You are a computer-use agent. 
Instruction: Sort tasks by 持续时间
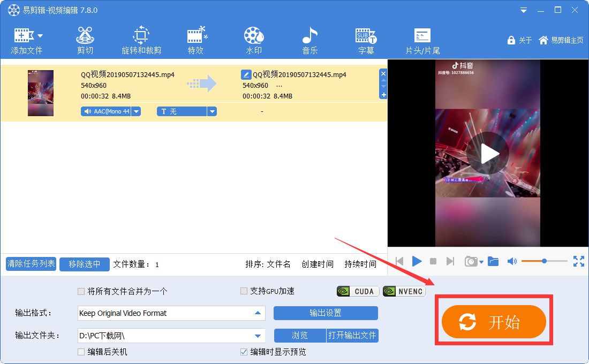[x=360, y=264]
